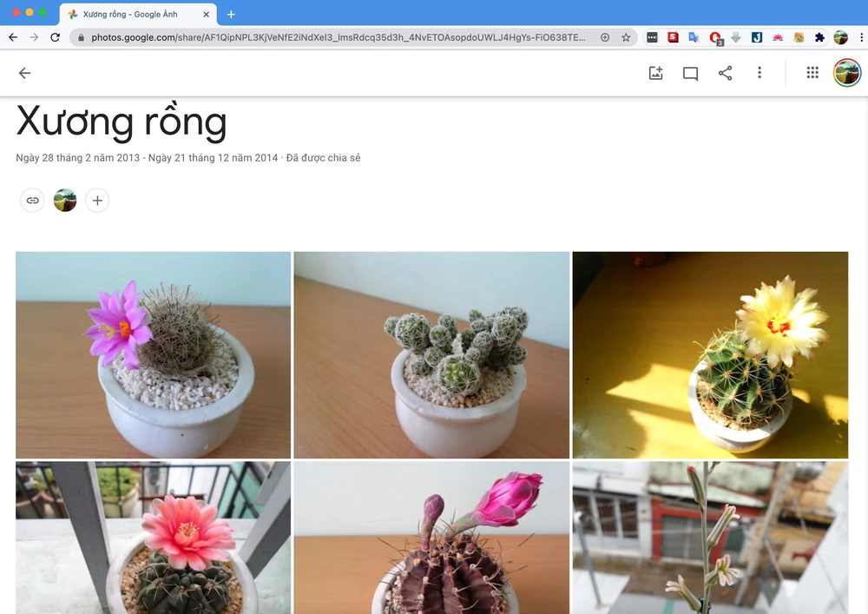Open the Chrome browser three-dot menu
This screenshot has width=868, height=614.
[862, 38]
